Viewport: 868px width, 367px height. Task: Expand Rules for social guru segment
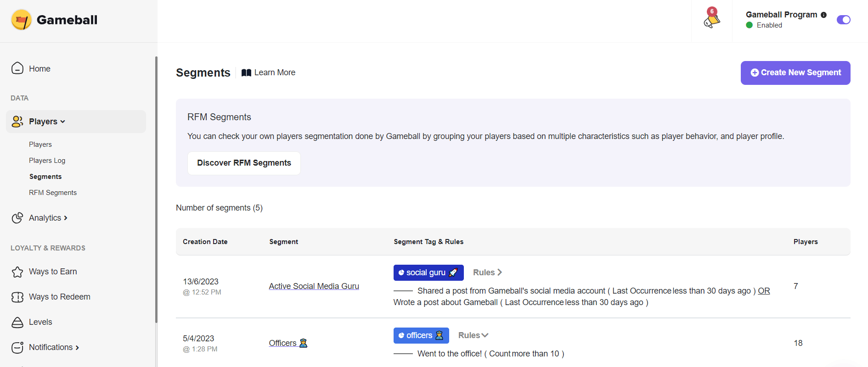coord(487,272)
